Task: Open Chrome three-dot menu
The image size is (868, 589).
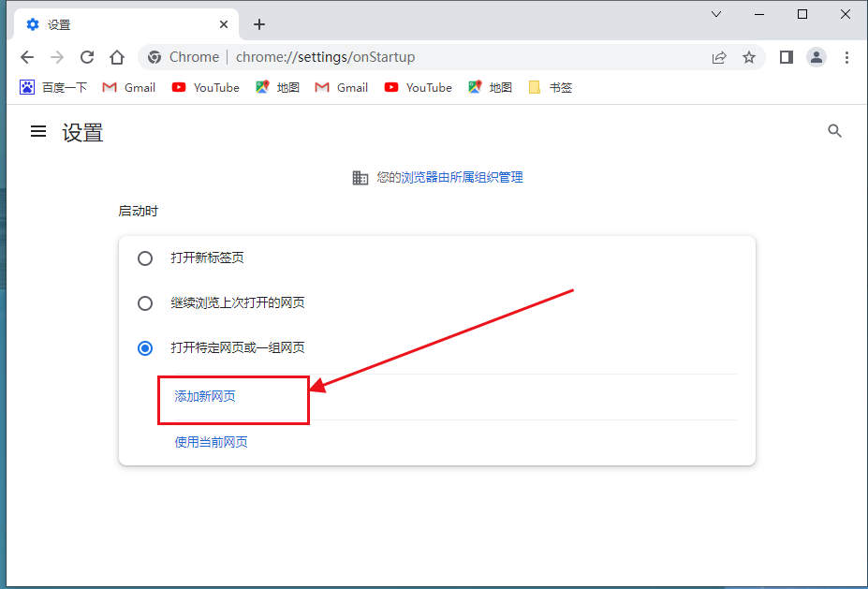Action: pos(846,57)
